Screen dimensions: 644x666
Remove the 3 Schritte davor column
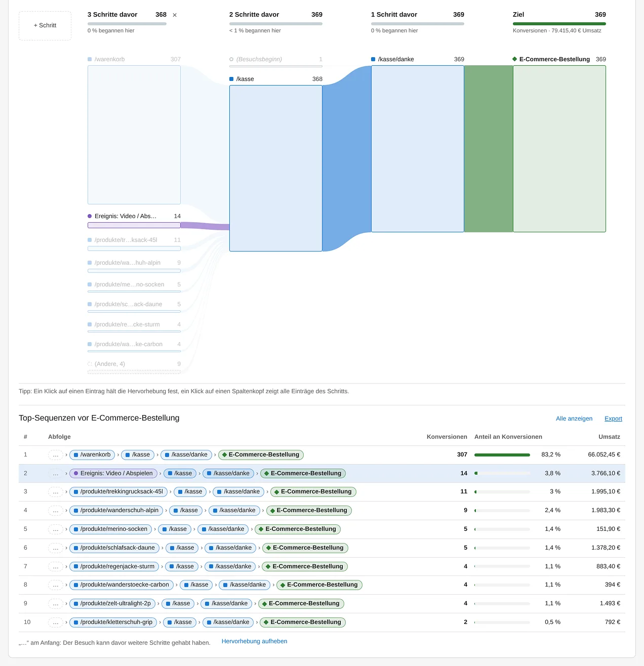coord(175,15)
